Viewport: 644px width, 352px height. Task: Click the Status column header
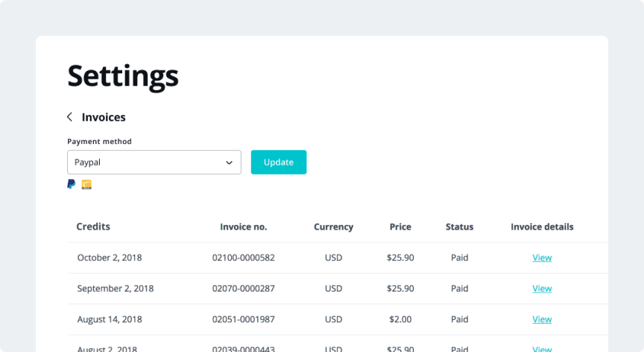coord(460,227)
